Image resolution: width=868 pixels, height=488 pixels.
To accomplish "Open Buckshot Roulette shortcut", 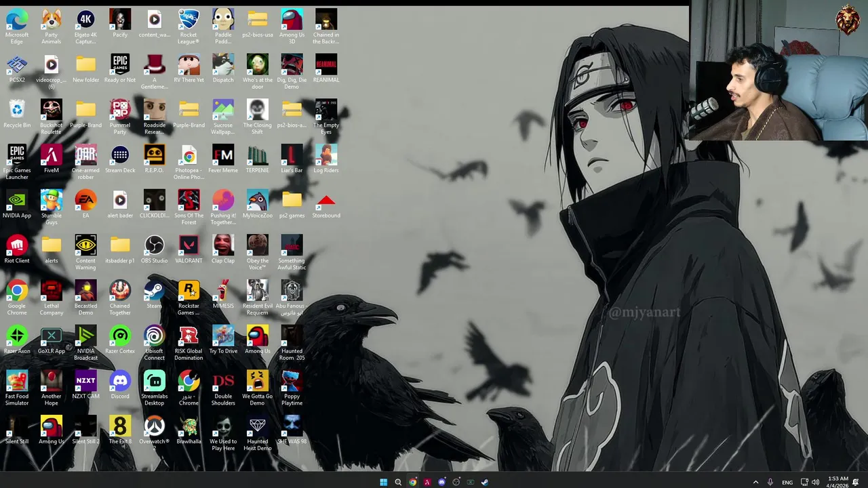I will (x=51, y=117).
